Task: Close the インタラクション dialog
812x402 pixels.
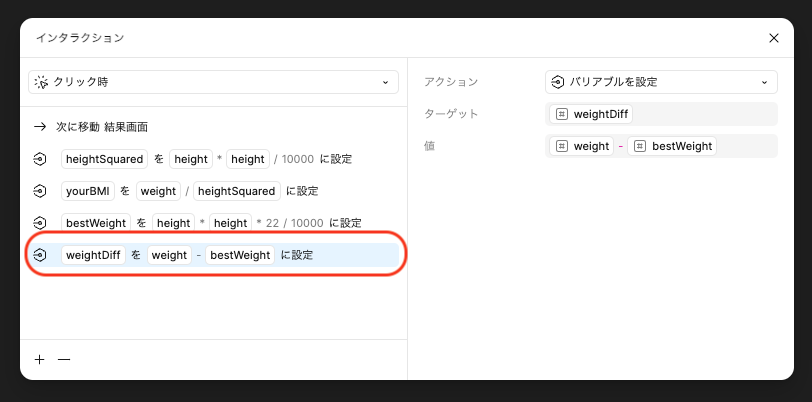Action: (774, 38)
